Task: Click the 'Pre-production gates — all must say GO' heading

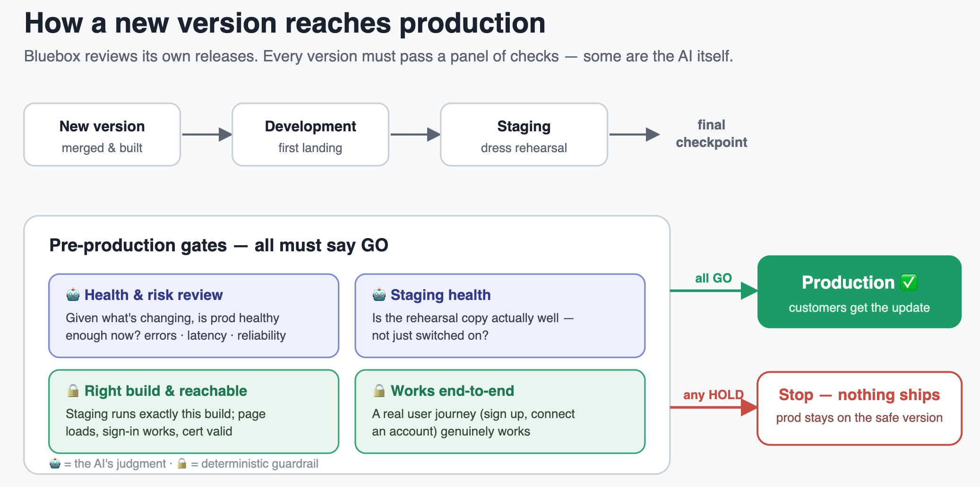Action: [x=219, y=246]
